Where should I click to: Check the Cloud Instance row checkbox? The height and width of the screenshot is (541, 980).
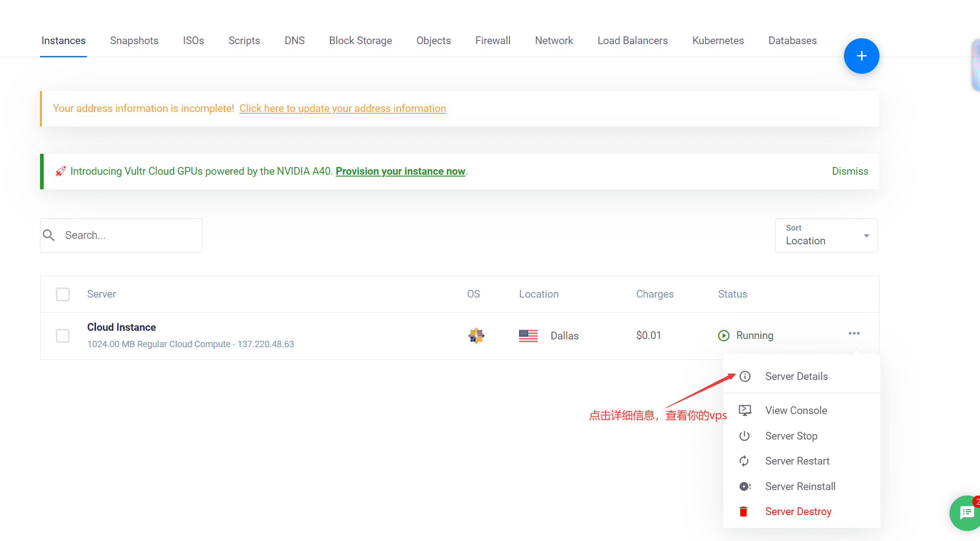click(63, 336)
